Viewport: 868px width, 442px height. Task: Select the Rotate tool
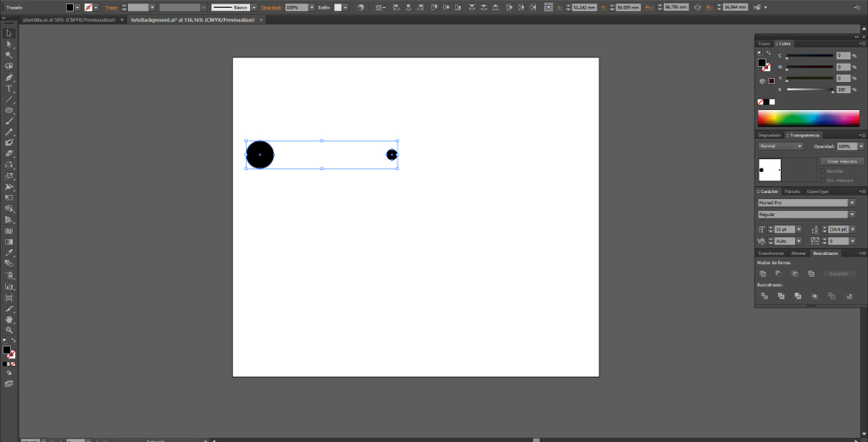(8, 165)
